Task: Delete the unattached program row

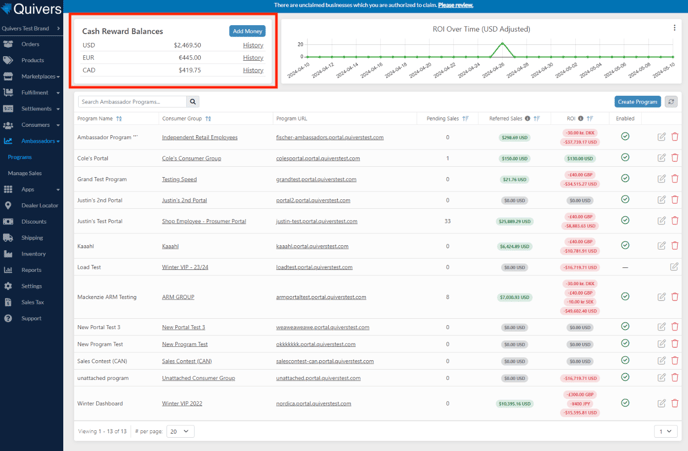Action: pyautogui.click(x=675, y=378)
